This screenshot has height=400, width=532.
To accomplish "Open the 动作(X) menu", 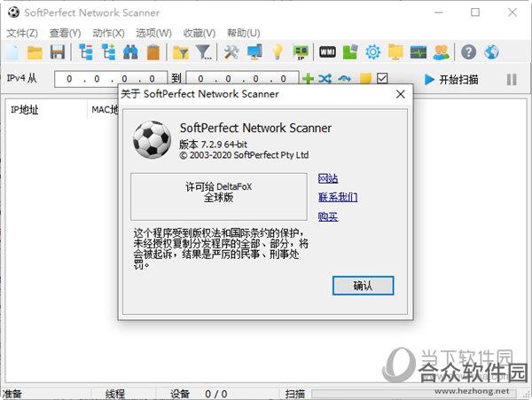I will 108,33.
